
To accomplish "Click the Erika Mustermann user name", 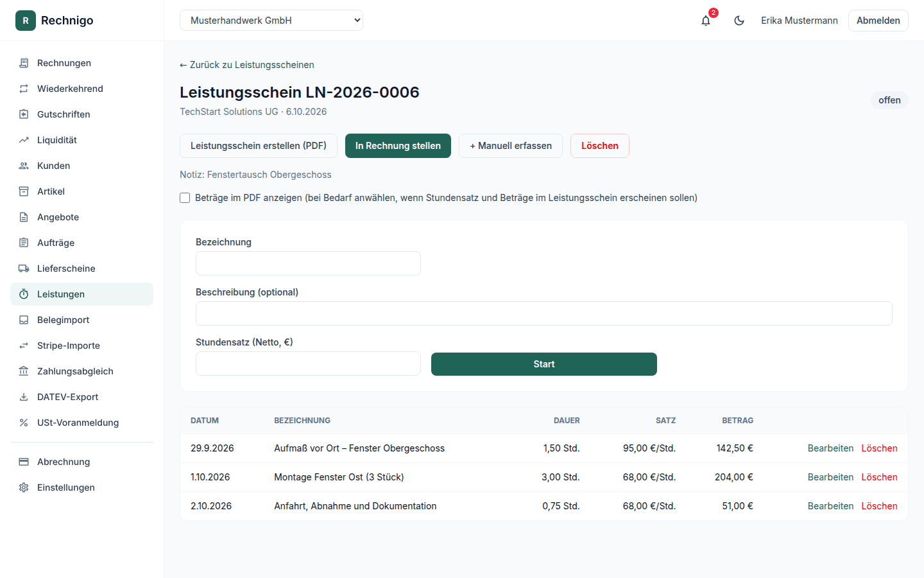I will (800, 21).
